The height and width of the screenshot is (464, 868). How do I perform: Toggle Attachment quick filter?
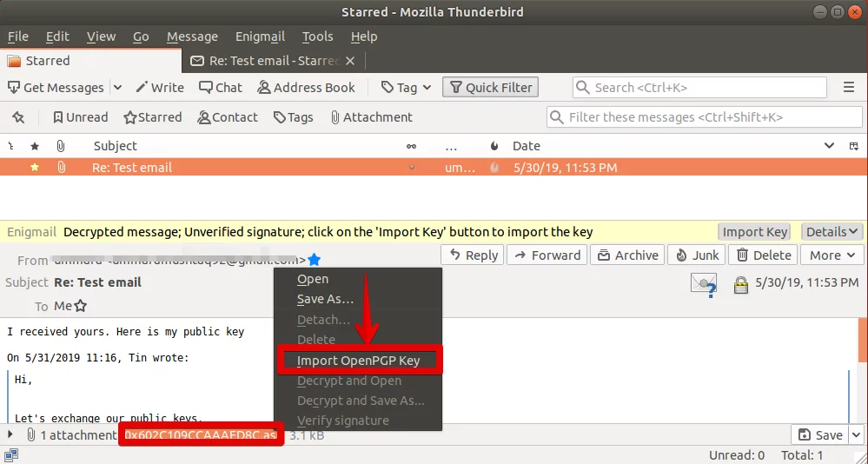372,117
